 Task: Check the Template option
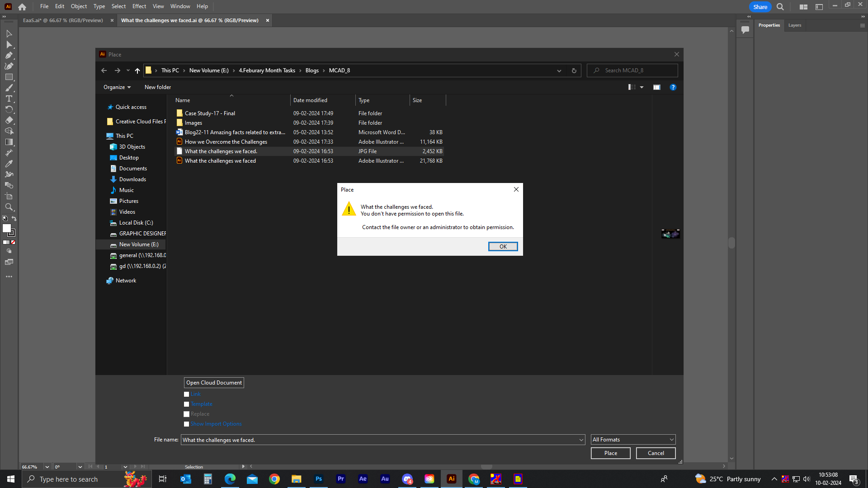tap(186, 404)
